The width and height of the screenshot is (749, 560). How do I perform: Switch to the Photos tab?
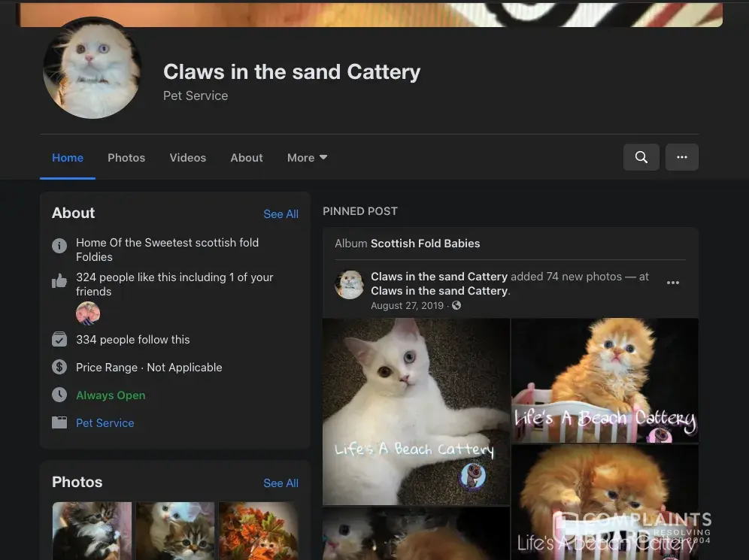click(126, 158)
